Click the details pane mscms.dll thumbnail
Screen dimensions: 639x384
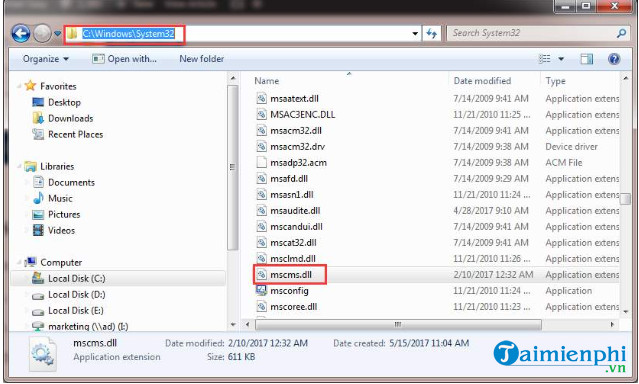[x=43, y=354]
